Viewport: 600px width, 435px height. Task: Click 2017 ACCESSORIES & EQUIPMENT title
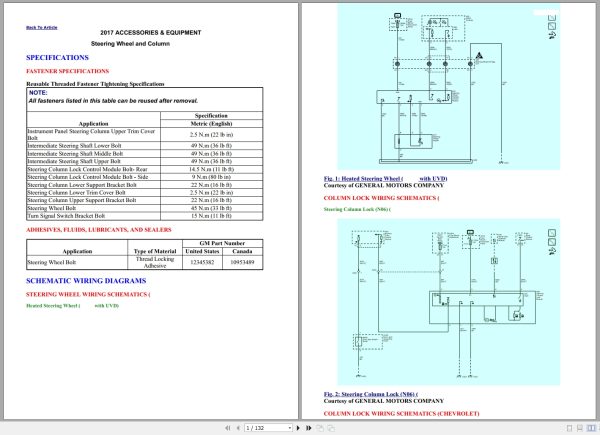click(151, 33)
